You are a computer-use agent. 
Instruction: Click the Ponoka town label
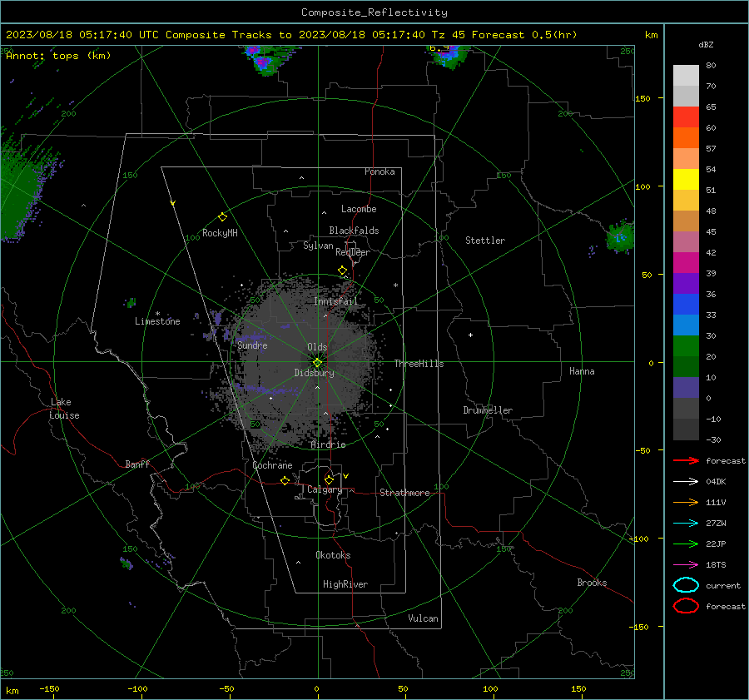pyautogui.click(x=379, y=171)
